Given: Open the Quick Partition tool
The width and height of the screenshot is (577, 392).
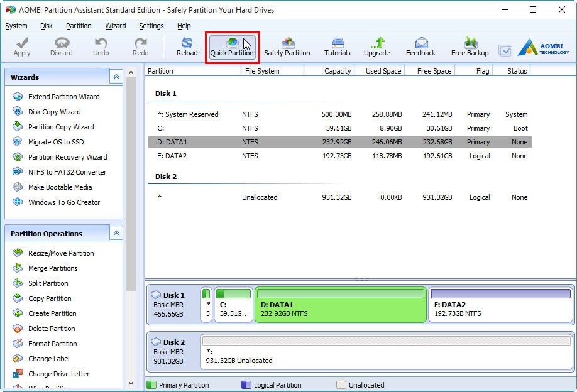Looking at the screenshot, I should click(232, 46).
